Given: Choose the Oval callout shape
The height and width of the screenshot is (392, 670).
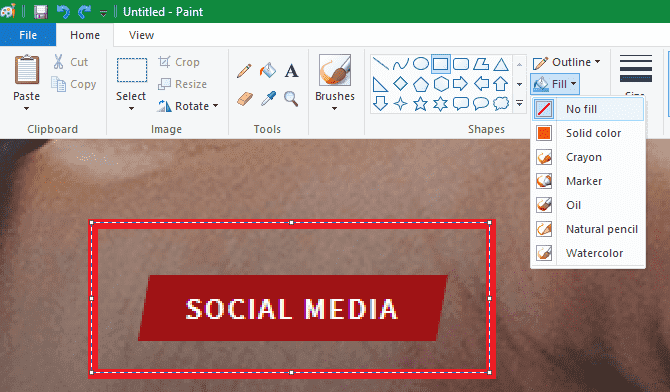Looking at the screenshot, I should pyautogui.click(x=481, y=103).
